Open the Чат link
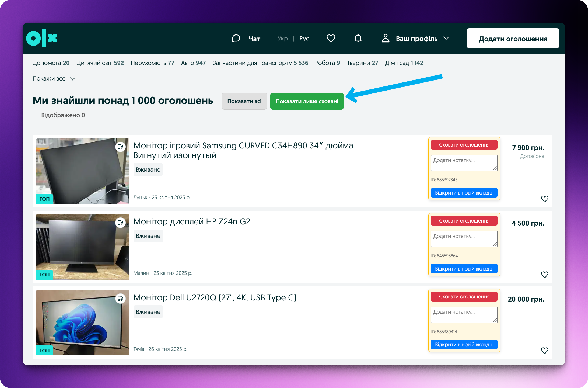The width and height of the screenshot is (588, 388). (254, 39)
